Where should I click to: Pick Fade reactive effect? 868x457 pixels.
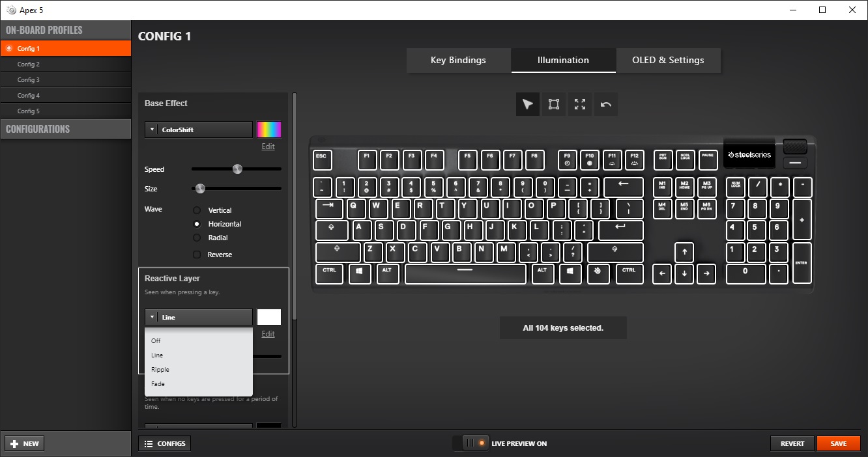199,384
